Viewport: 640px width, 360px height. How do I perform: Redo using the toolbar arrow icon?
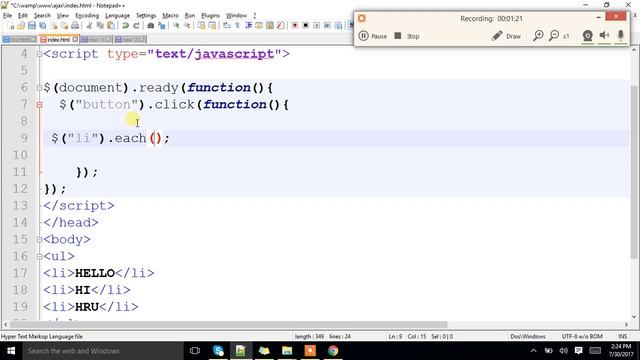tap(136, 26)
